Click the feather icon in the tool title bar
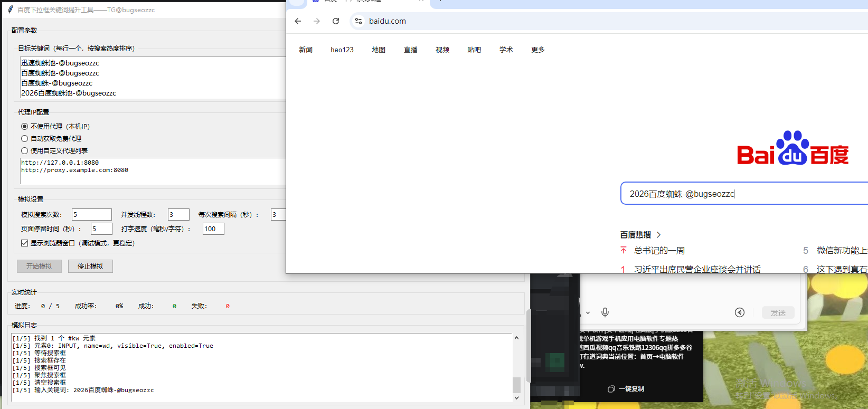The image size is (868, 409). (10, 9)
